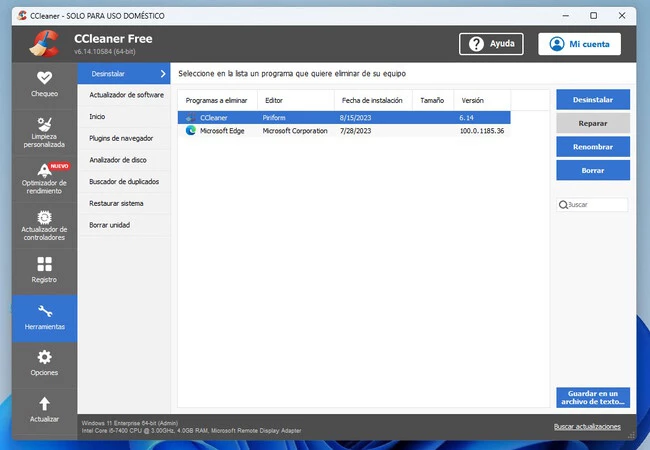This screenshot has height=450, width=650.
Task: Open the Ayuda help button
Action: 491,44
